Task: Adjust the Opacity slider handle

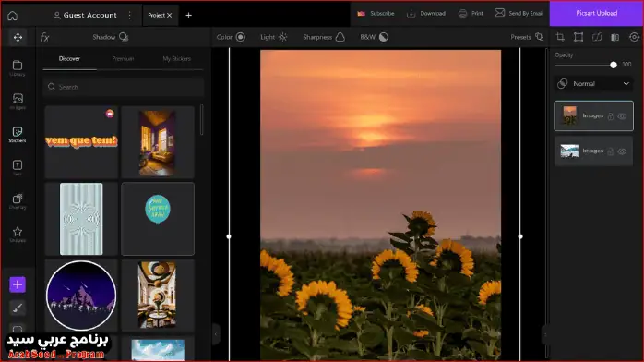Action: (x=614, y=65)
